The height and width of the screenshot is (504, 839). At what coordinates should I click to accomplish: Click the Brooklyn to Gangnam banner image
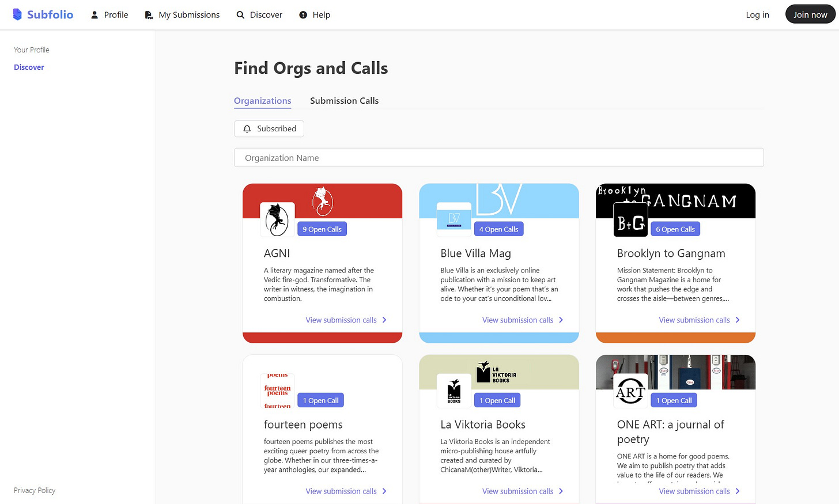675,200
